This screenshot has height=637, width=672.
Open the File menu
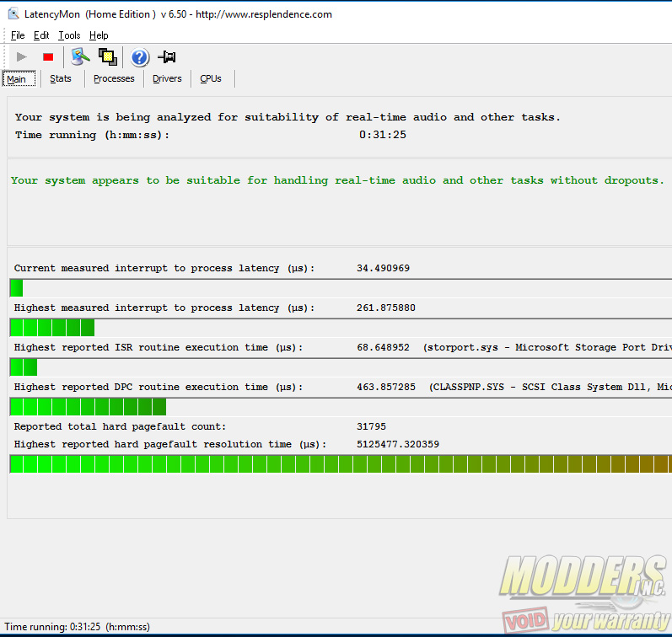click(18, 35)
